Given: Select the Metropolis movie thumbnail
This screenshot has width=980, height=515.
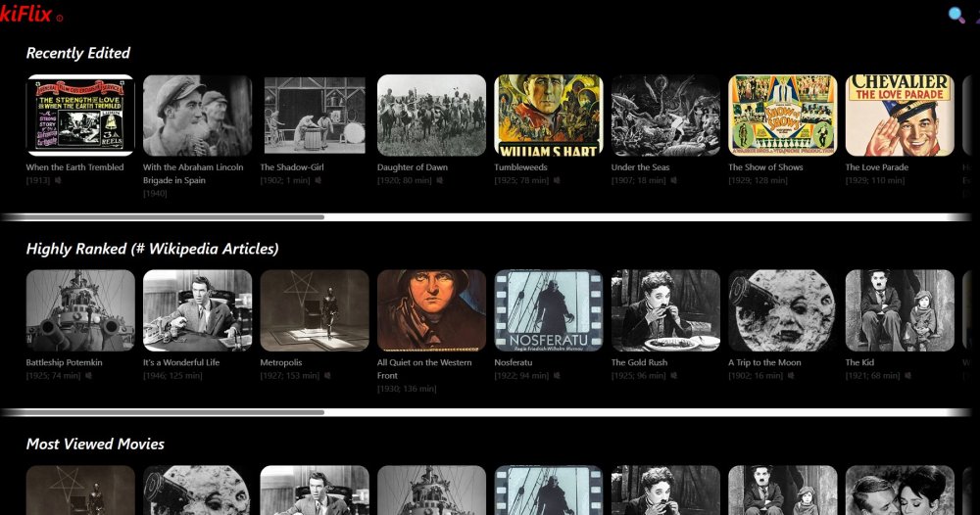Looking at the screenshot, I should point(315,310).
